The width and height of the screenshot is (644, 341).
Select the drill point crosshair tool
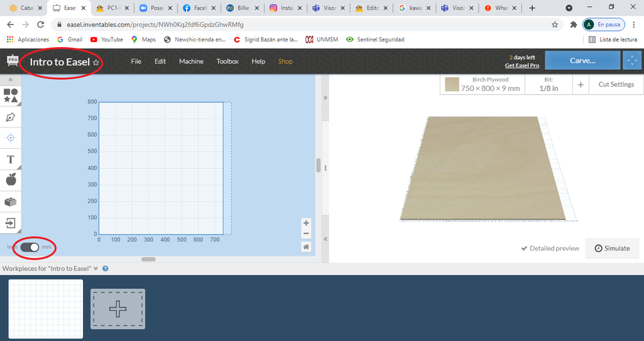pyautogui.click(x=11, y=138)
